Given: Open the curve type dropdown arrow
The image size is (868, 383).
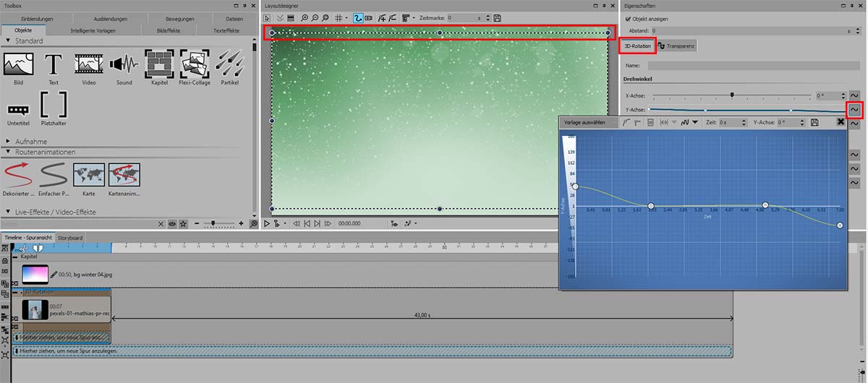Looking at the screenshot, I should 695,123.
